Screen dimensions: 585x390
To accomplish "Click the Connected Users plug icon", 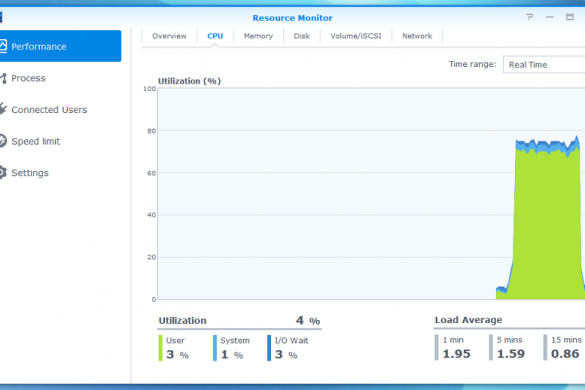I will [3, 109].
